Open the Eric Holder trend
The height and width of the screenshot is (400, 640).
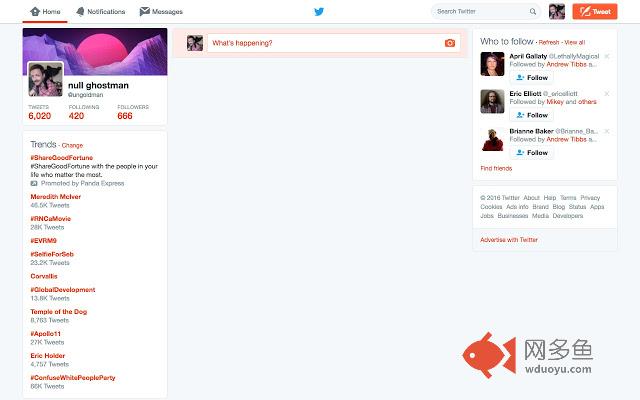click(x=47, y=356)
